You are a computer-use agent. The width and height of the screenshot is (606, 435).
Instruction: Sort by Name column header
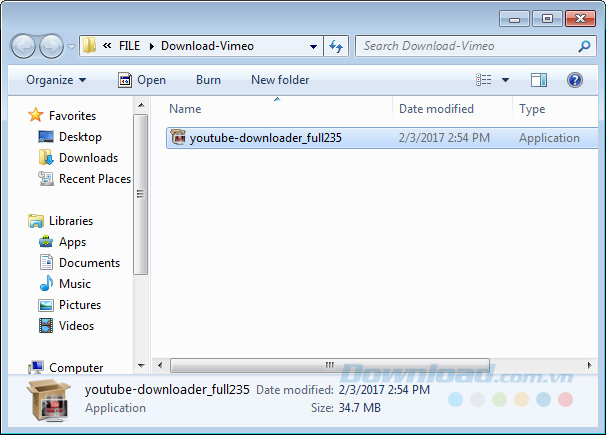click(185, 109)
